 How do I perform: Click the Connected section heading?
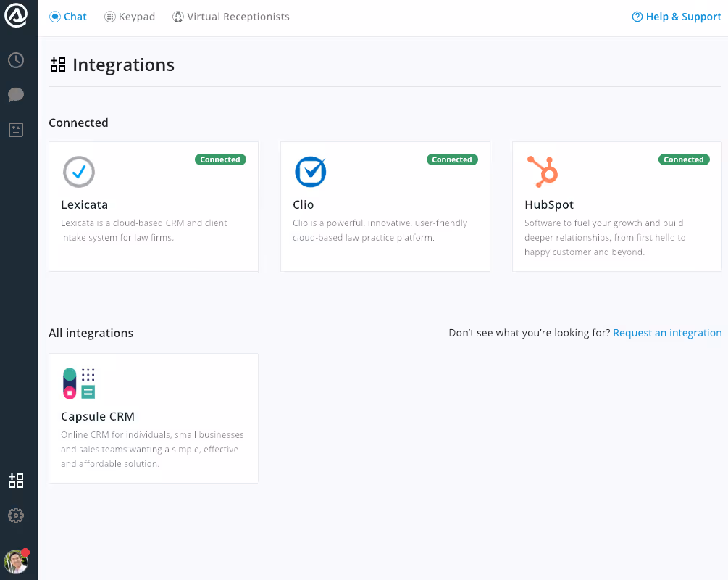click(78, 123)
